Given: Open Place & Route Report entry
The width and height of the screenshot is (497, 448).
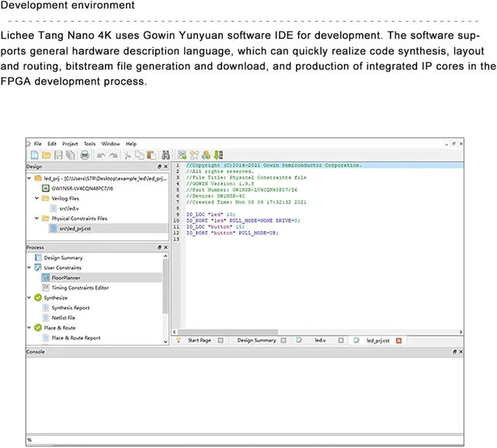Looking at the screenshot, I should coord(76,338).
